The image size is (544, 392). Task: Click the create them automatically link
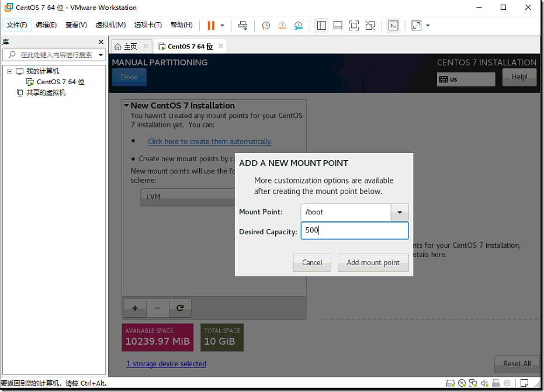(210, 141)
